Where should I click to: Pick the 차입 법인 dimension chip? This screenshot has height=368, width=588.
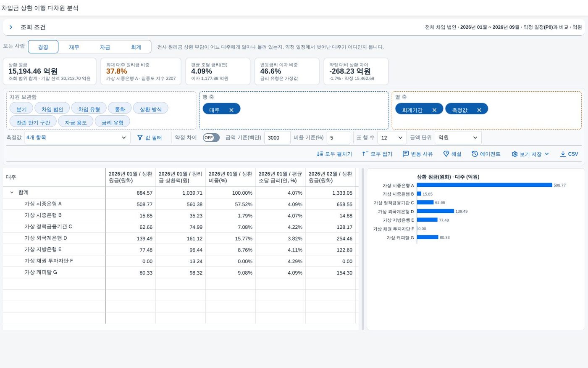pyautogui.click(x=52, y=109)
